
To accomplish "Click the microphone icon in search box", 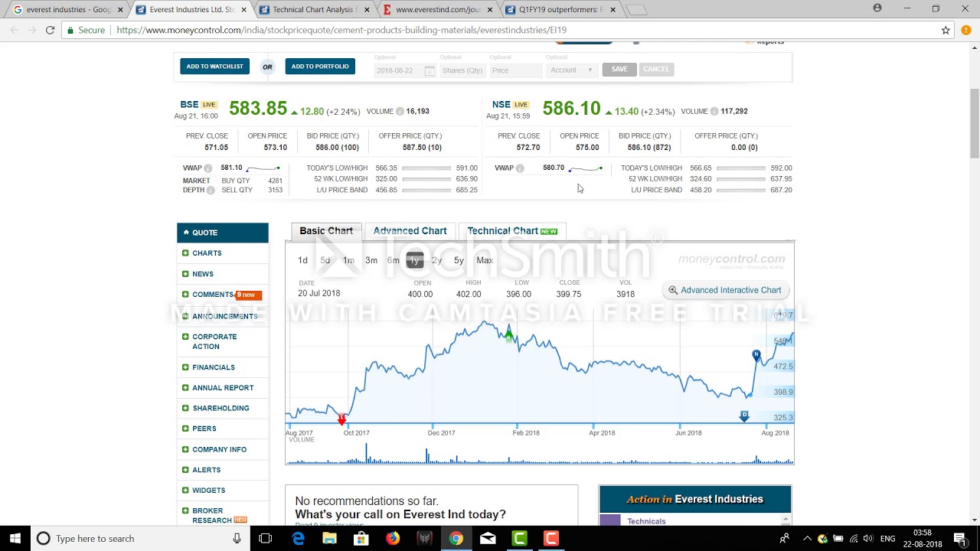I will click(x=237, y=539).
